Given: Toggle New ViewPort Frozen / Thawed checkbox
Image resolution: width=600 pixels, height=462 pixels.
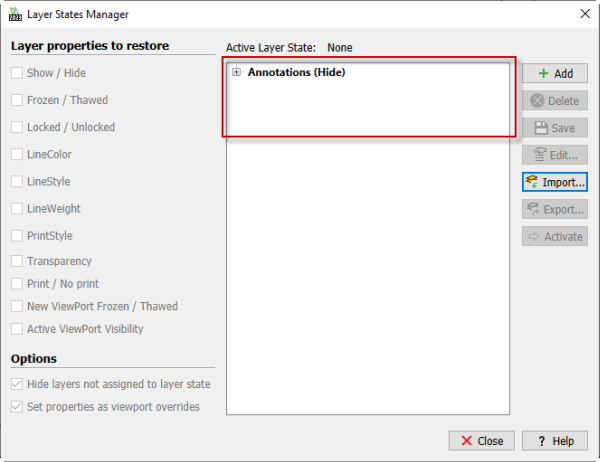Looking at the screenshot, I should (17, 306).
